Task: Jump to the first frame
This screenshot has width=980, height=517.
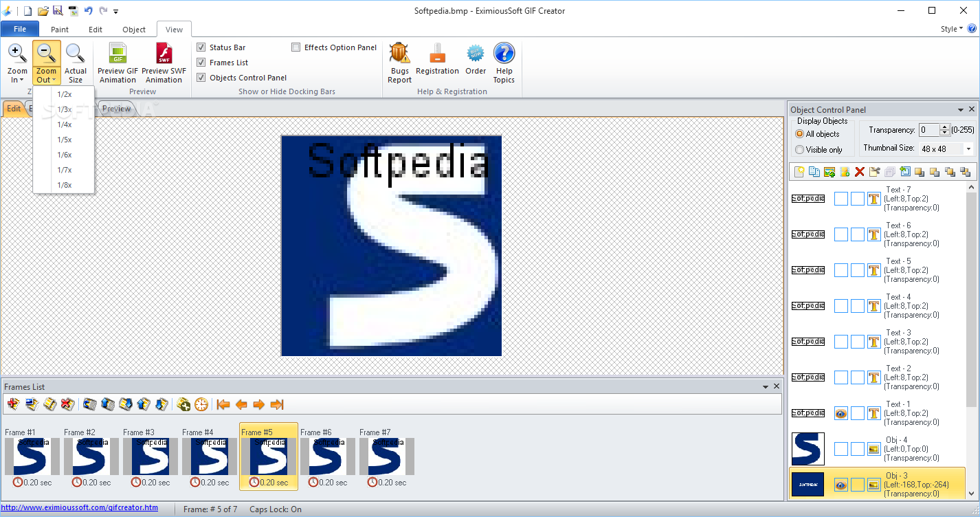Action: [223, 404]
